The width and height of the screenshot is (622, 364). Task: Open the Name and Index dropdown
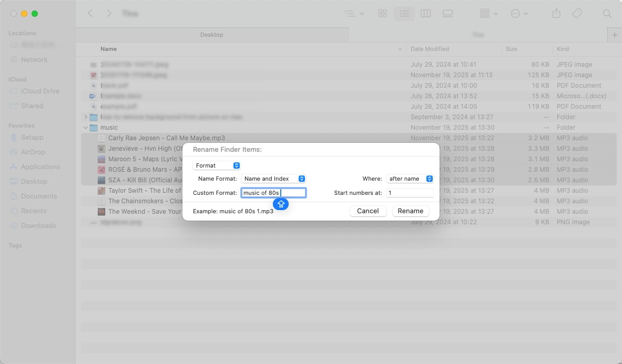click(x=273, y=179)
